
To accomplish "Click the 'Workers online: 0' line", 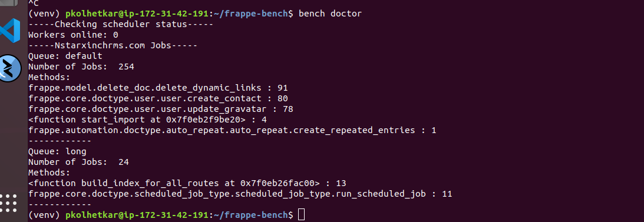I will tap(74, 35).
